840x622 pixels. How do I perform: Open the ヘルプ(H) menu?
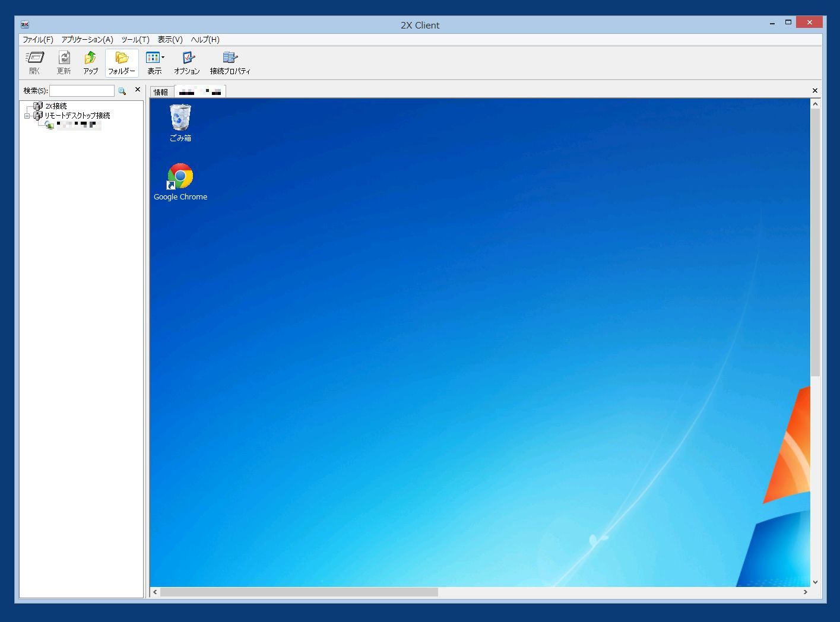pyautogui.click(x=205, y=40)
